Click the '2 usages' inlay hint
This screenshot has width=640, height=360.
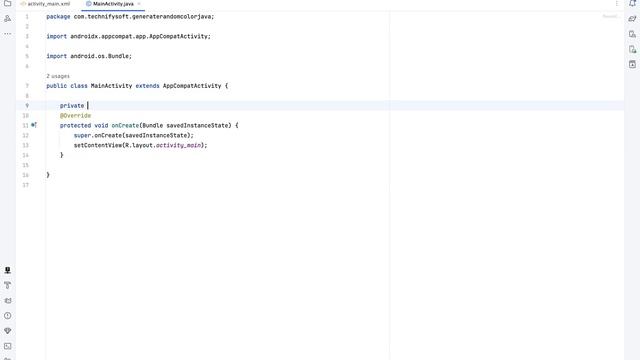[x=58, y=76]
